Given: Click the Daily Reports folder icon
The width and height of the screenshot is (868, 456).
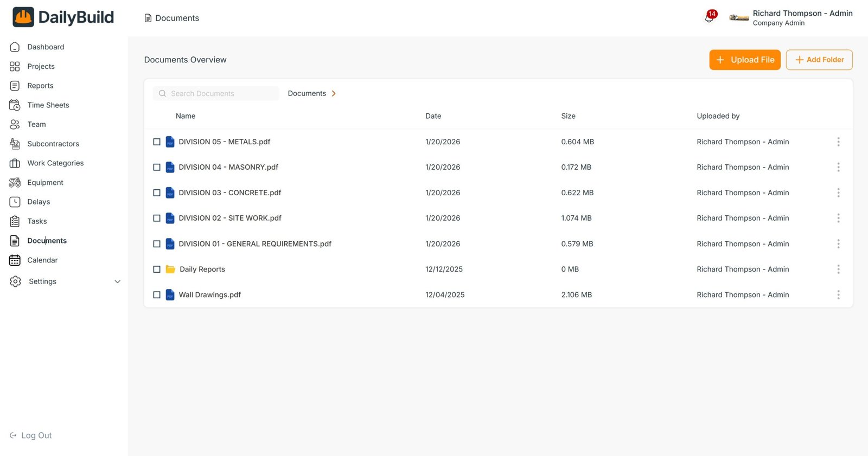Looking at the screenshot, I should tap(170, 269).
